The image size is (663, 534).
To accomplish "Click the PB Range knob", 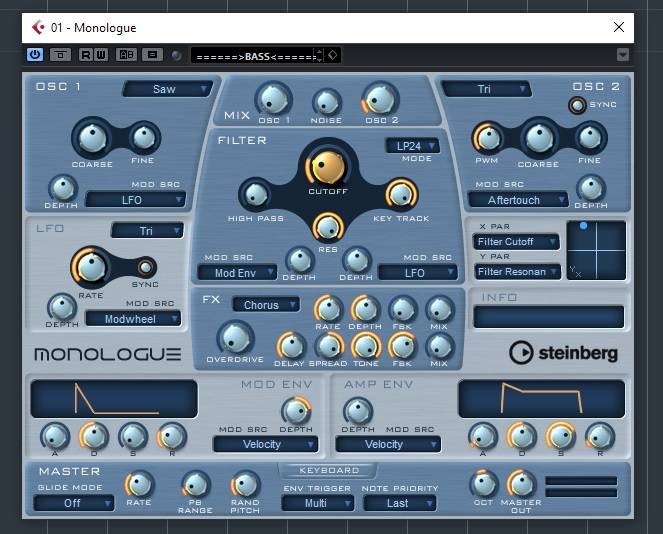I will pos(195,485).
